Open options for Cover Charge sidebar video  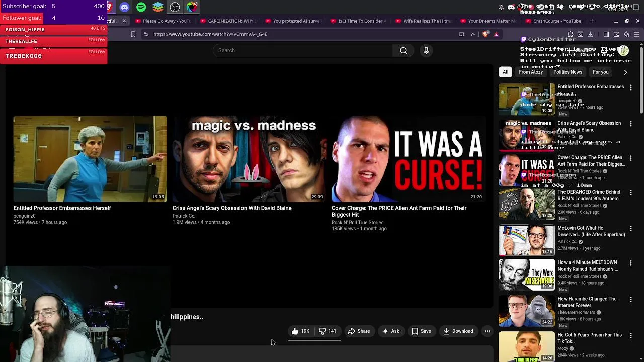(x=631, y=158)
